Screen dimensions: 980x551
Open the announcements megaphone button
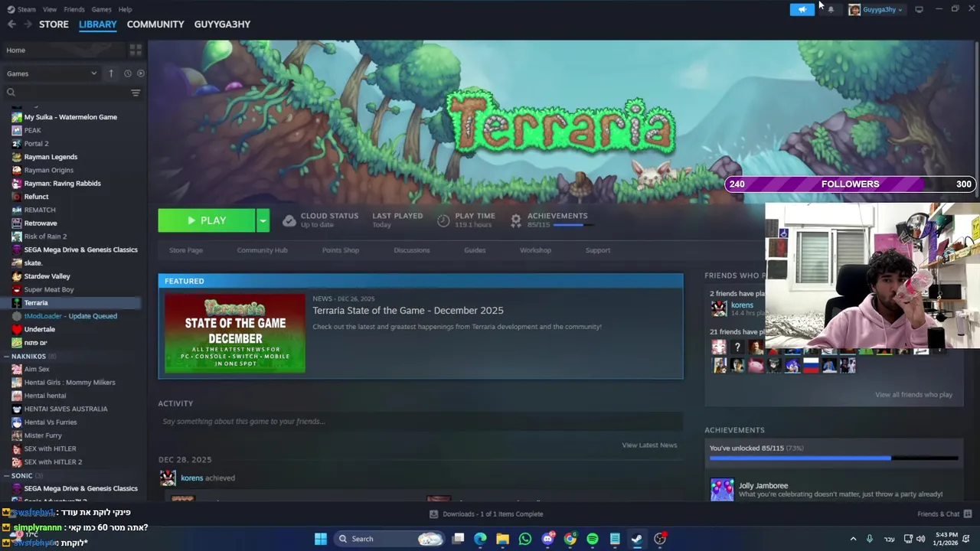[802, 9]
